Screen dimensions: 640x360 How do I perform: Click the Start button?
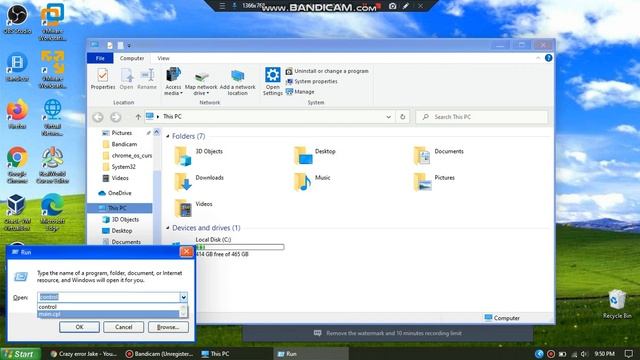pyautogui.click(x=20, y=354)
